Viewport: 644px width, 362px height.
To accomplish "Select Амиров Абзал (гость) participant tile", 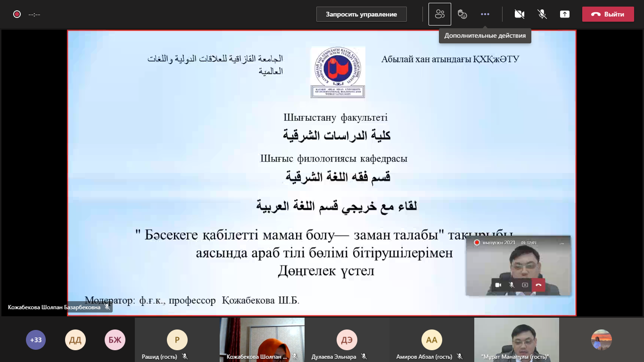I will click(x=432, y=340).
